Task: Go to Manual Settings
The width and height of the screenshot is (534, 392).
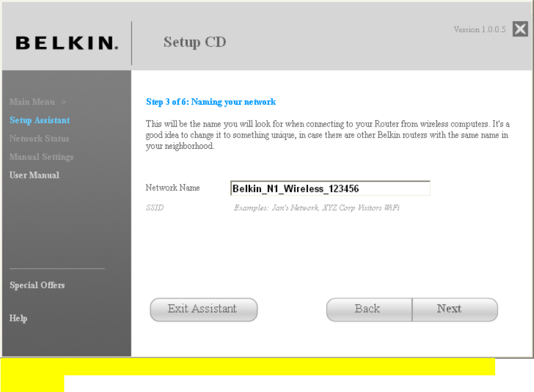Action: (x=41, y=157)
